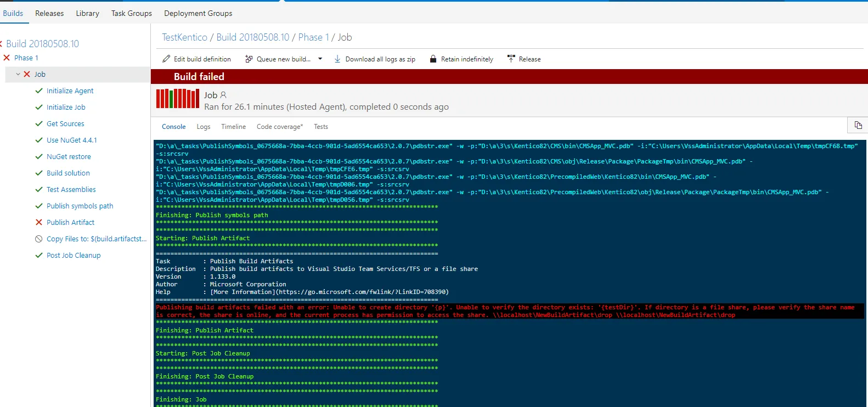Click the Build failed banner

coord(509,76)
